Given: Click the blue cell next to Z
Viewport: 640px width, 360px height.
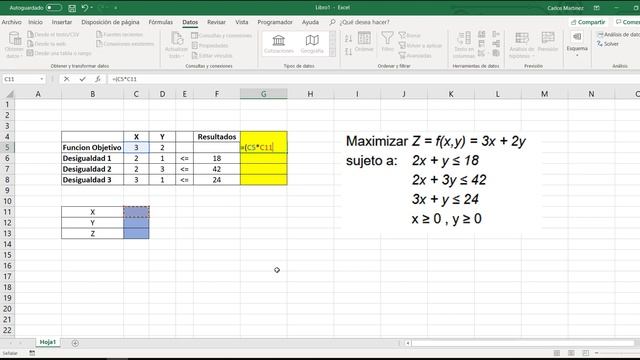Looking at the screenshot, I should click(136, 233).
